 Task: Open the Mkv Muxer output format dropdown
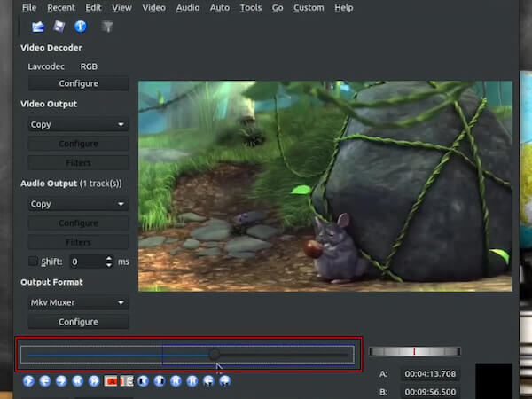pyautogui.click(x=78, y=302)
